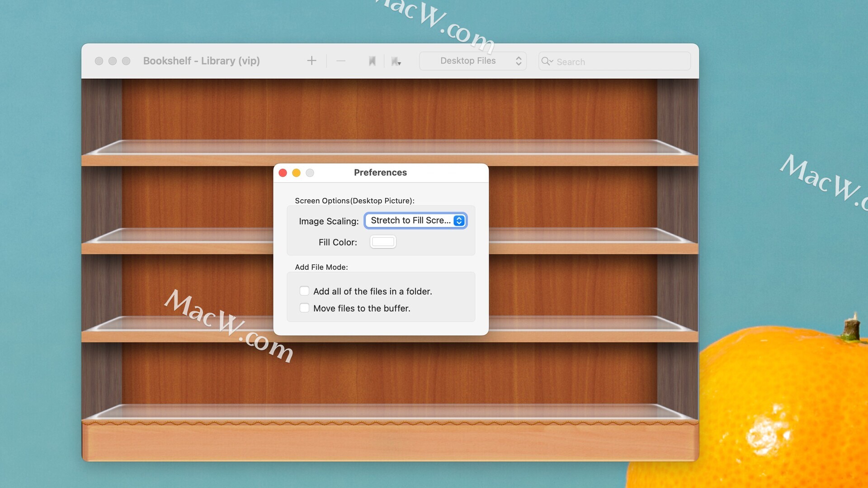Viewport: 868px width, 488px height.
Task: Click the plus add-file toolbar icon
Action: pyautogui.click(x=311, y=61)
